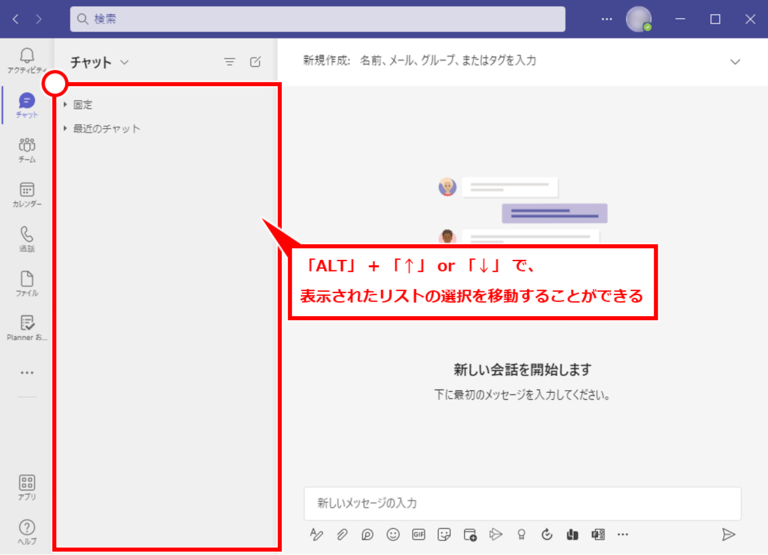Start a new chat with compose icon
The height and width of the screenshot is (555, 768).
(255, 62)
